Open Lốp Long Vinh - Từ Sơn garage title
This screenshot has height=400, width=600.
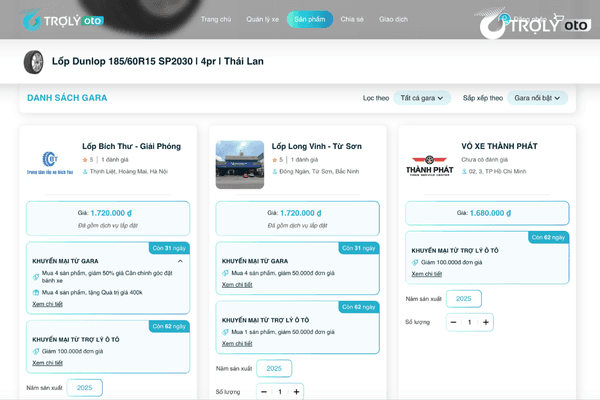pyautogui.click(x=316, y=146)
